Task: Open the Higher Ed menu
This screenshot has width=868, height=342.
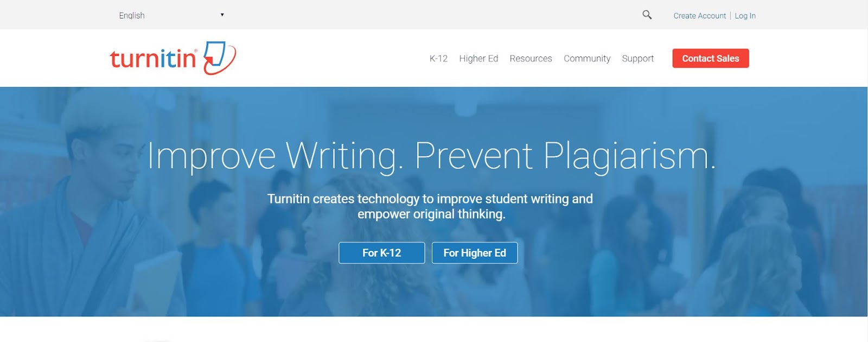Action: (478, 59)
